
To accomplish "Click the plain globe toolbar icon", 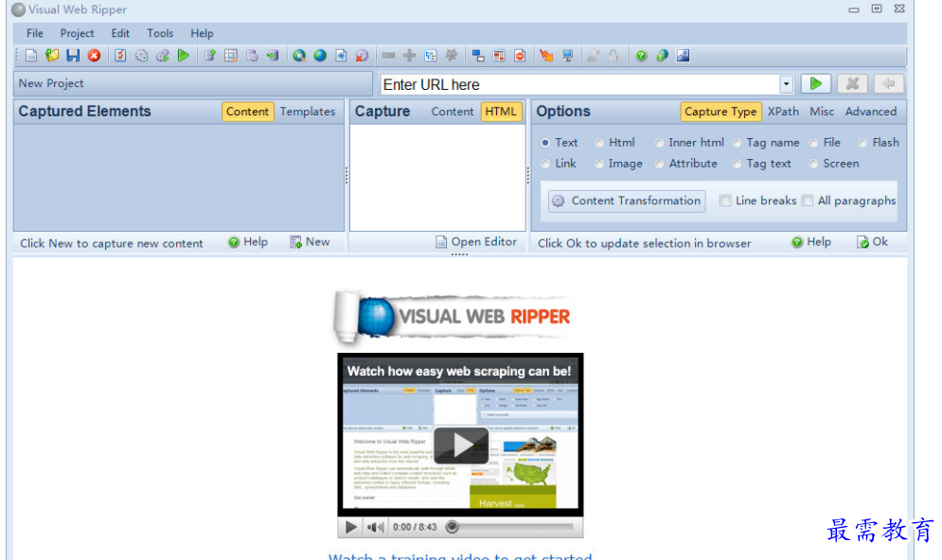I will point(320,56).
